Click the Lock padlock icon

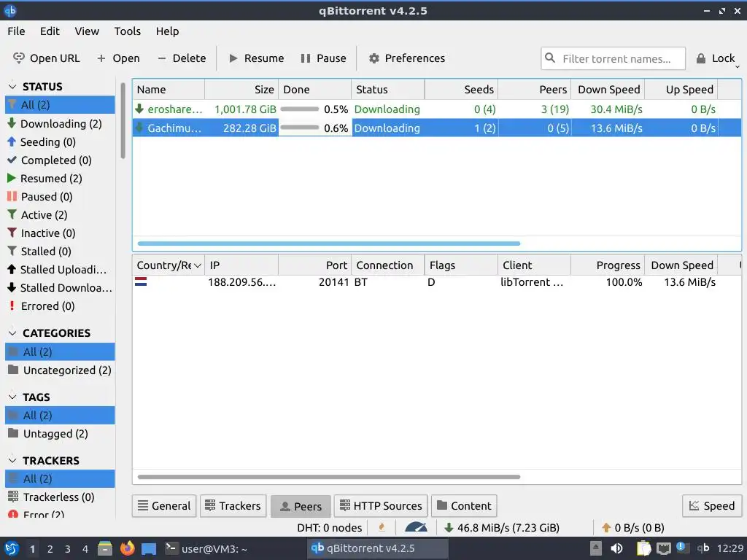(701, 58)
